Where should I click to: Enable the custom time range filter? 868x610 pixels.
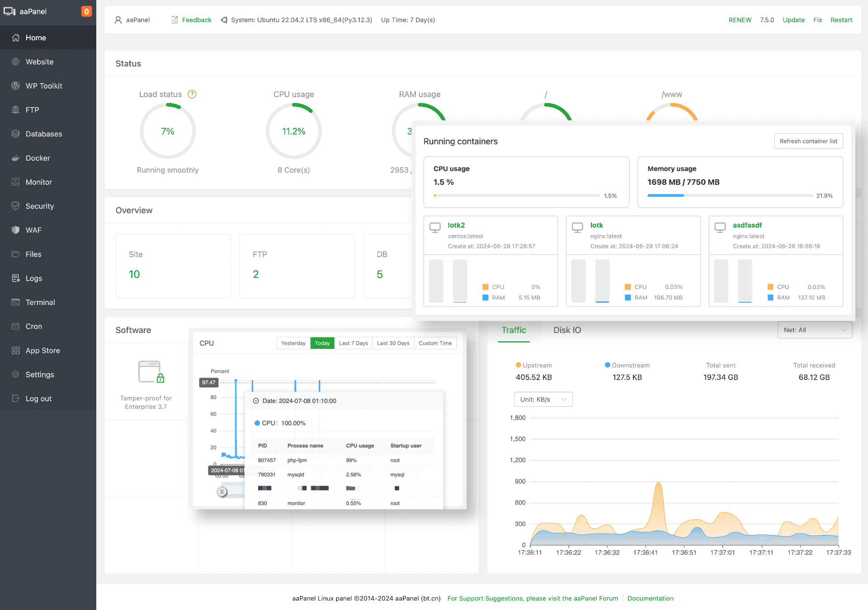click(x=435, y=342)
